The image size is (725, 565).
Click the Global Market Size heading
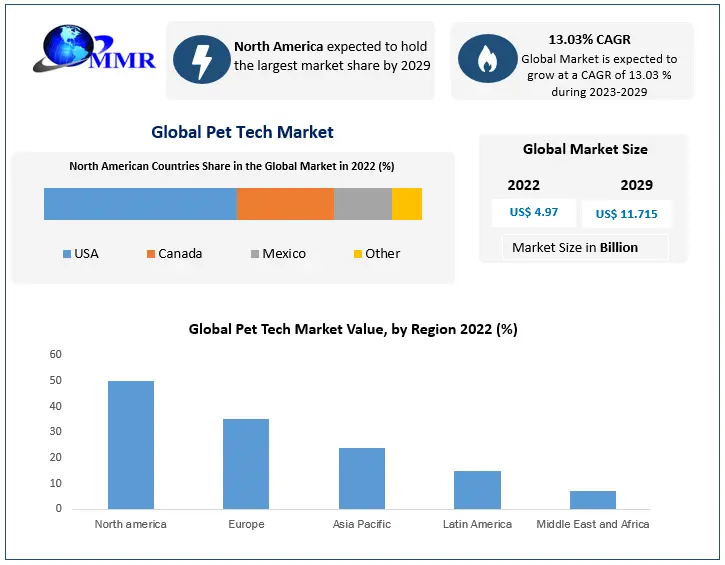[585, 149]
